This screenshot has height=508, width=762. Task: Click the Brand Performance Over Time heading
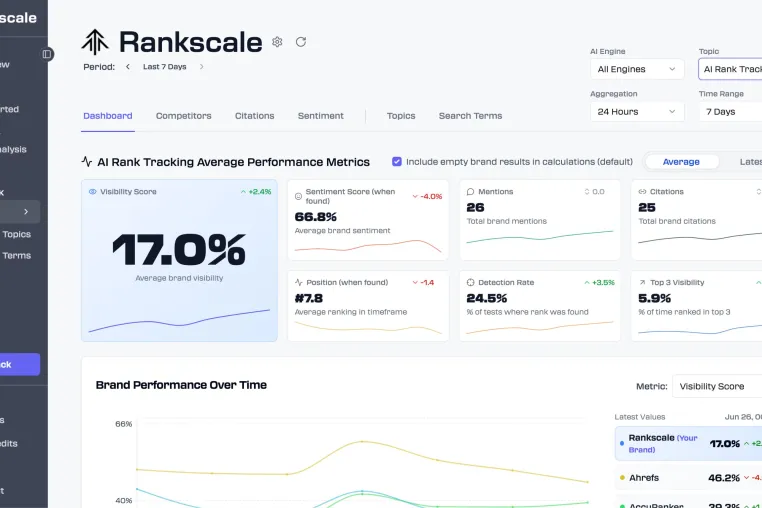(181, 385)
